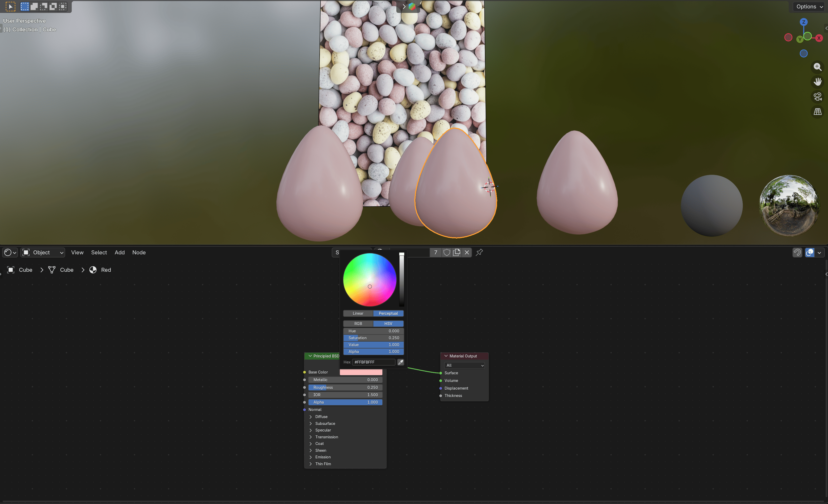Pick a color with the eyedropper icon
The image size is (828, 504).
tap(401, 362)
